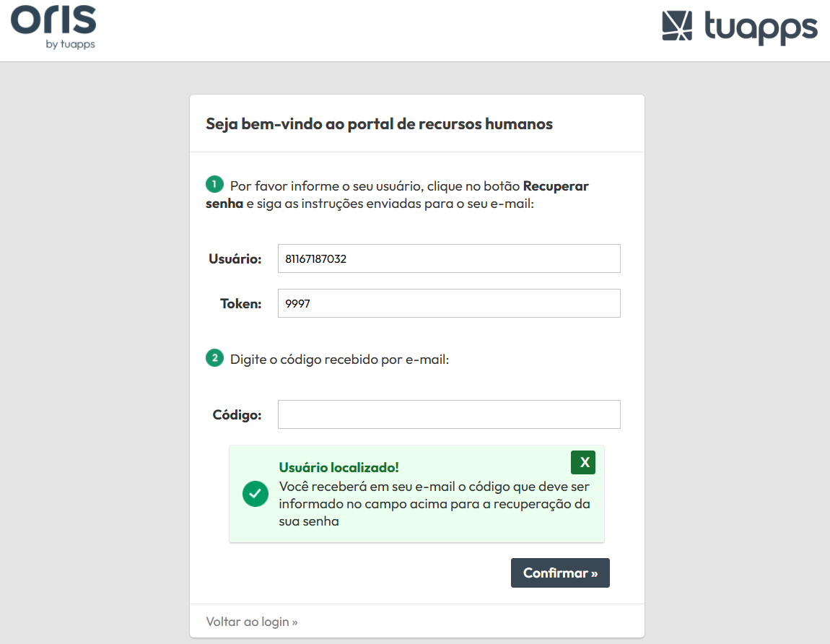Click the Usuário localizado! heading
The height and width of the screenshot is (644, 830).
coord(338,468)
